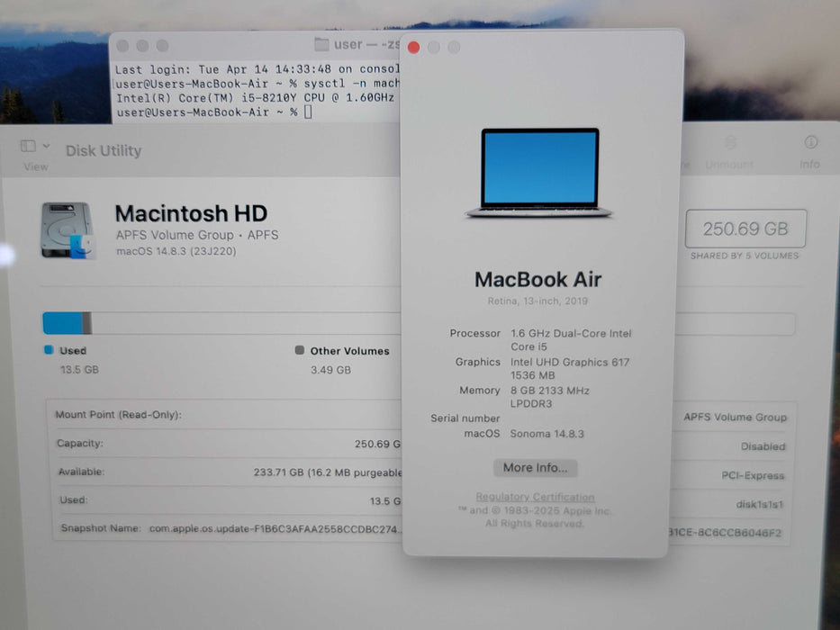The image size is (840, 630).
Task: Click the Sonoma 14.8.3 macOS value
Action: [x=547, y=434]
